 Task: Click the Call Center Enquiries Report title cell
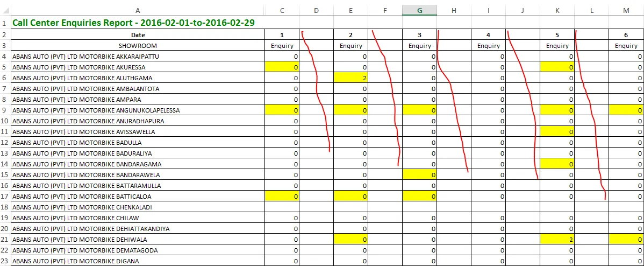pyautogui.click(x=138, y=23)
